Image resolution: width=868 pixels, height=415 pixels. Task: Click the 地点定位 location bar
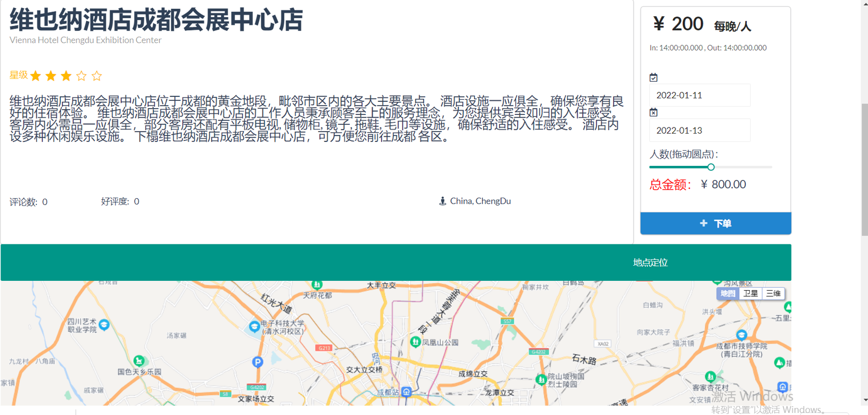click(x=396, y=263)
